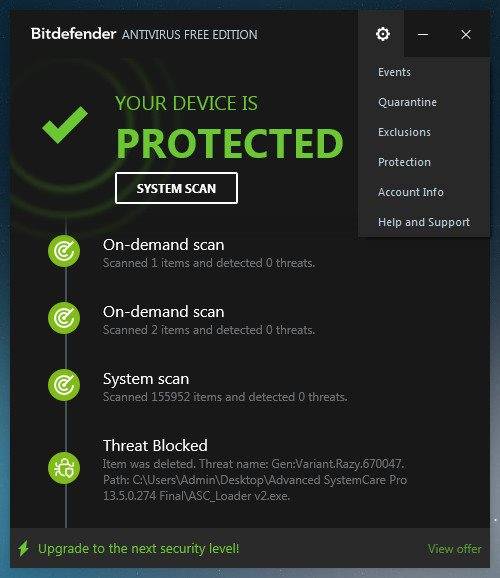
Task: Click the System scan radar icon
Action: pos(64,385)
